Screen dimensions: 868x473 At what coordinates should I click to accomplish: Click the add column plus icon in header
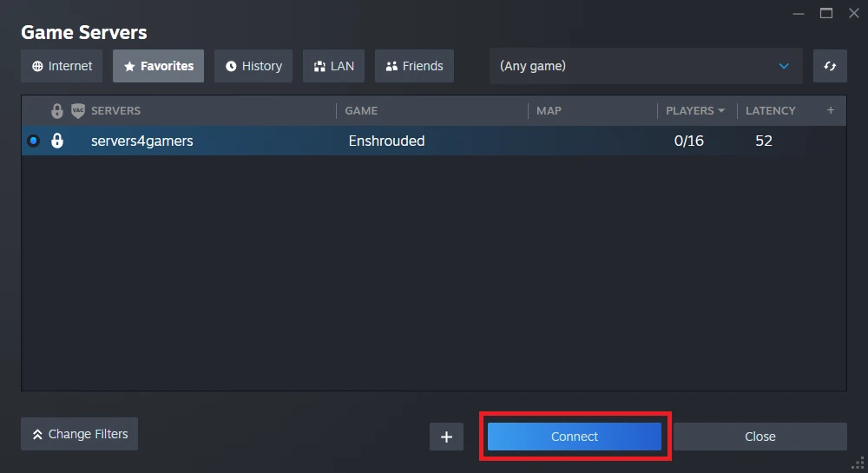click(x=831, y=110)
